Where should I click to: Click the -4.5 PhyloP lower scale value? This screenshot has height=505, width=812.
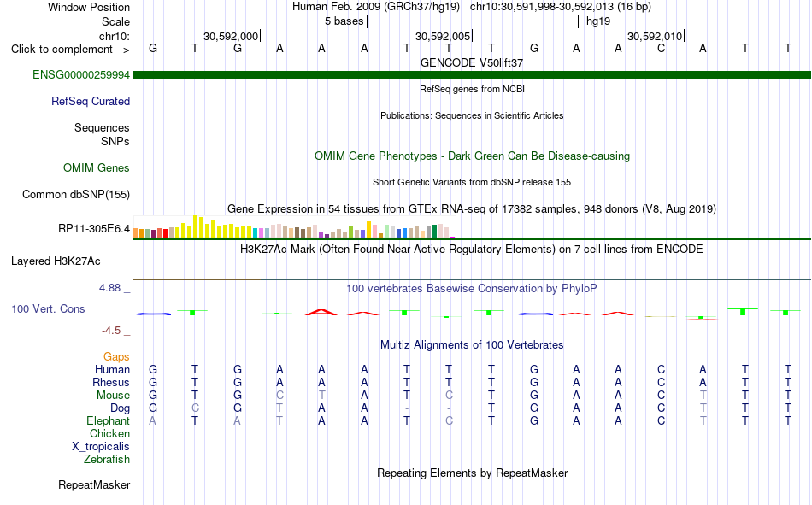pyautogui.click(x=111, y=331)
